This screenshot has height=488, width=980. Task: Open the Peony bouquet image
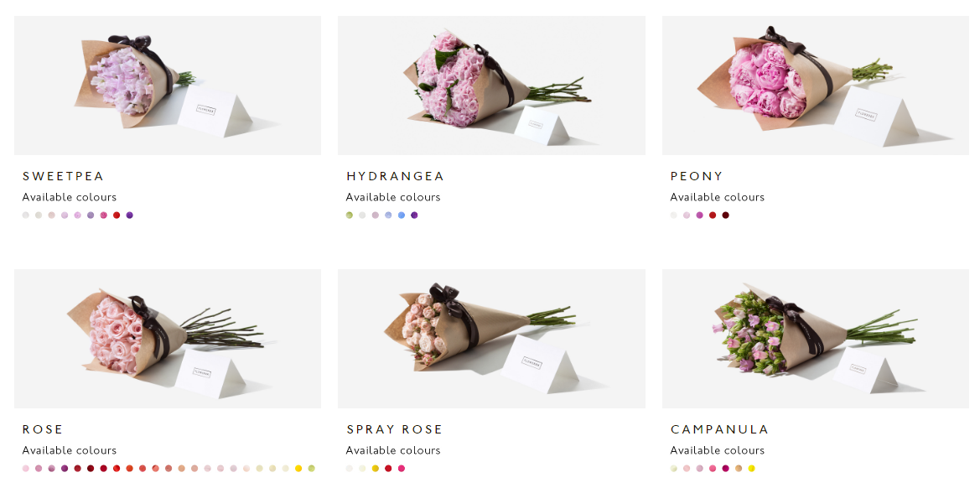point(816,86)
